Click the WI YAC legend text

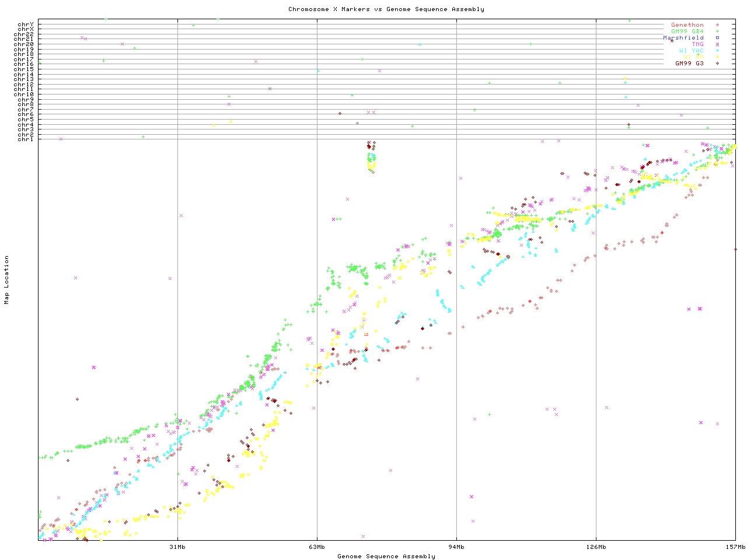coord(691,51)
